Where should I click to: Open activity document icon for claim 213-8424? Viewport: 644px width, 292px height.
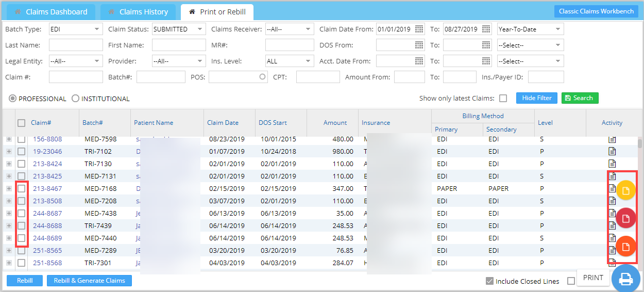612,164
